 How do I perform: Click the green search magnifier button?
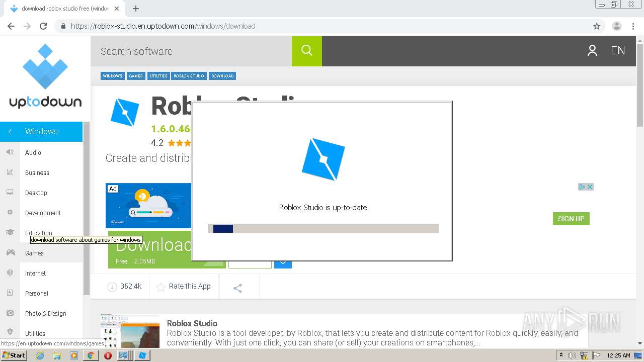coord(307,51)
